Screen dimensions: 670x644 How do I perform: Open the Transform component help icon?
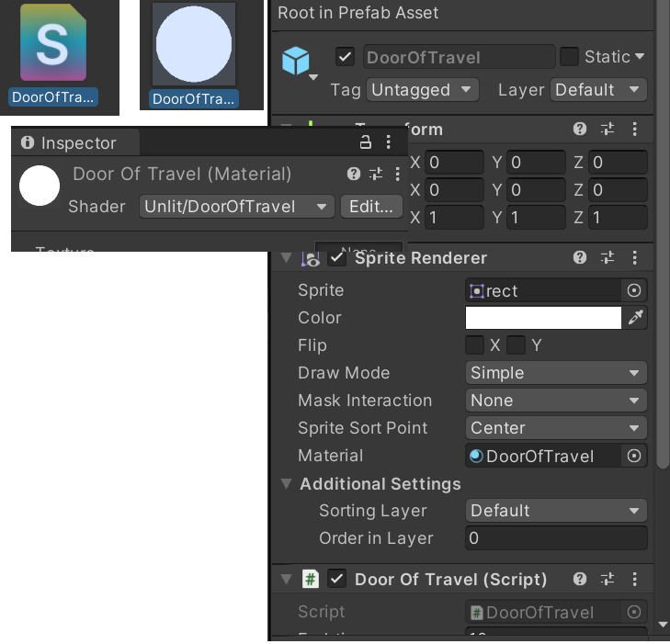[x=579, y=129]
